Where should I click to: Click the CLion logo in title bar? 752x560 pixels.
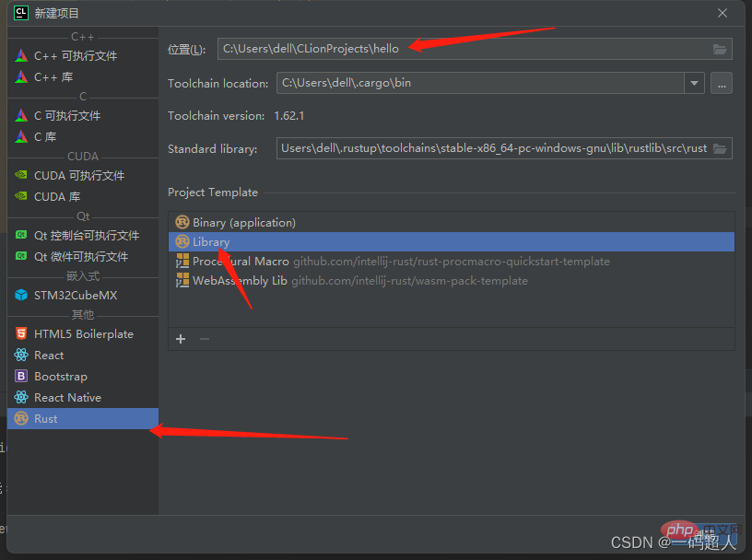pyautogui.click(x=21, y=13)
